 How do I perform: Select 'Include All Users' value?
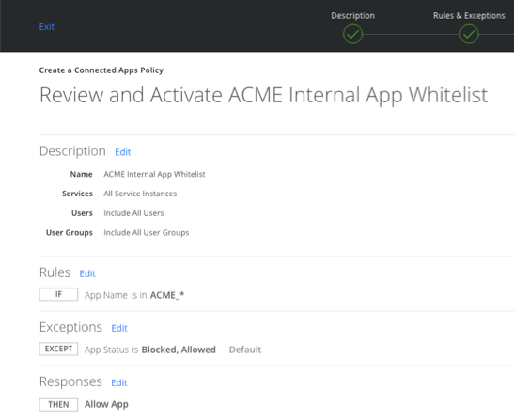tap(133, 213)
